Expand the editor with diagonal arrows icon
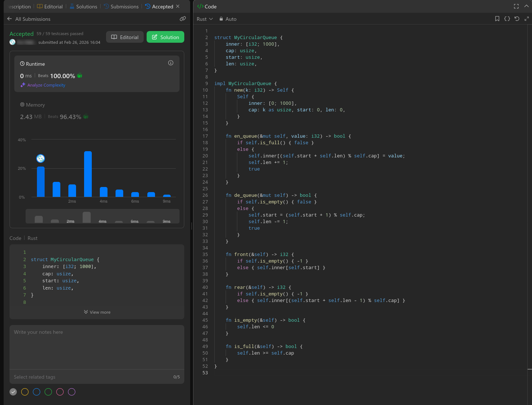 point(527,19)
